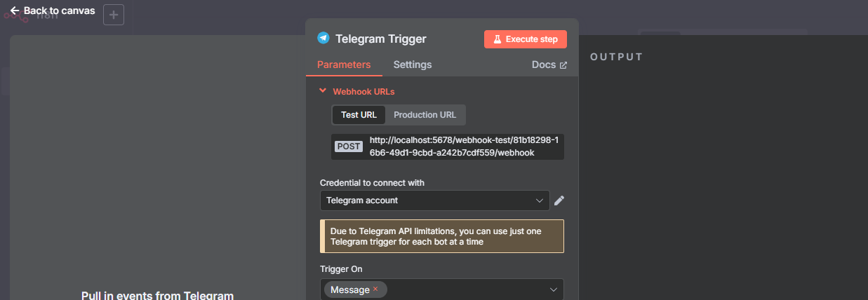Click the OUTPUT panel heading
Screen dimensions: 868x300
(x=617, y=57)
